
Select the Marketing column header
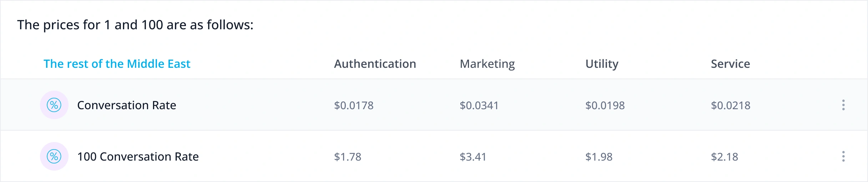click(487, 64)
